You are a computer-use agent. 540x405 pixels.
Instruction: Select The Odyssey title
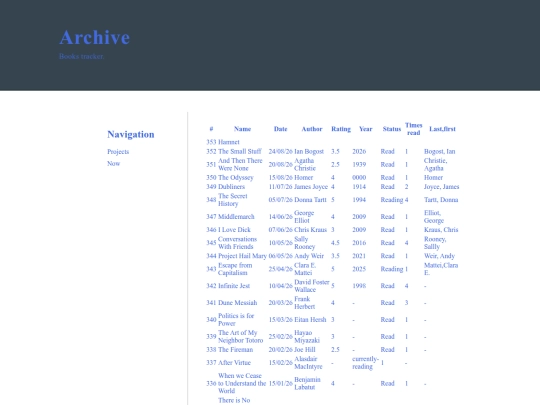236,178
